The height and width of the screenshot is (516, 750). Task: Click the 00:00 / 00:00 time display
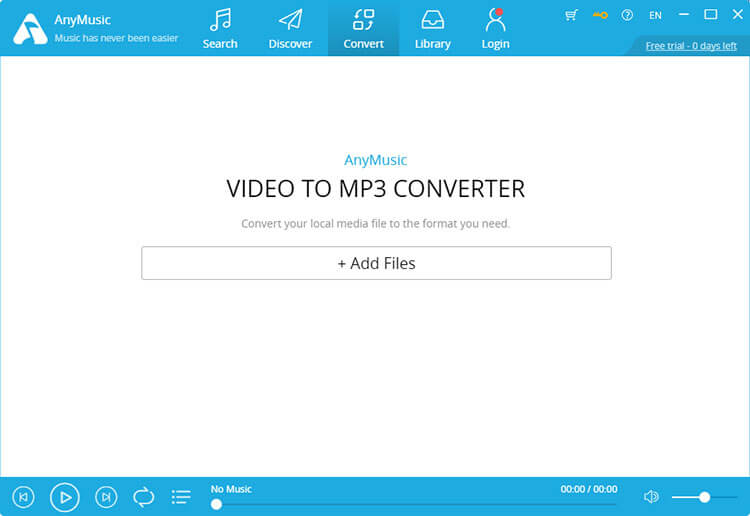[x=589, y=489]
